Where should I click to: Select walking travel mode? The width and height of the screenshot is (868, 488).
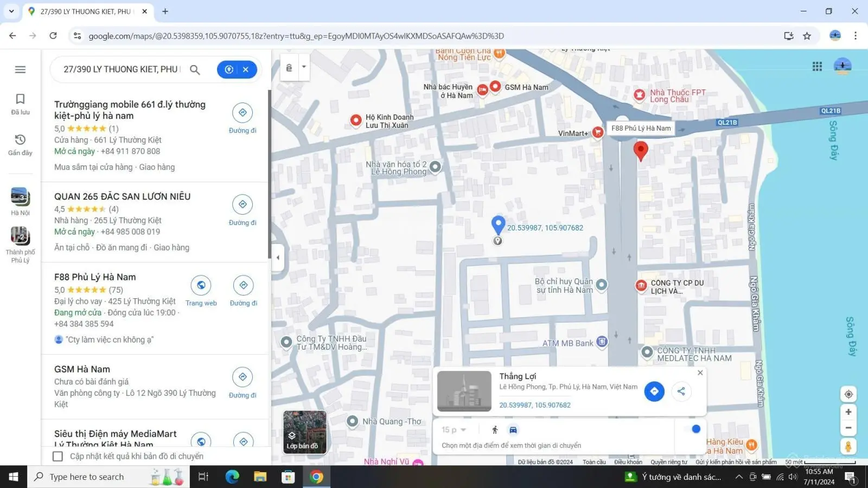(x=495, y=430)
